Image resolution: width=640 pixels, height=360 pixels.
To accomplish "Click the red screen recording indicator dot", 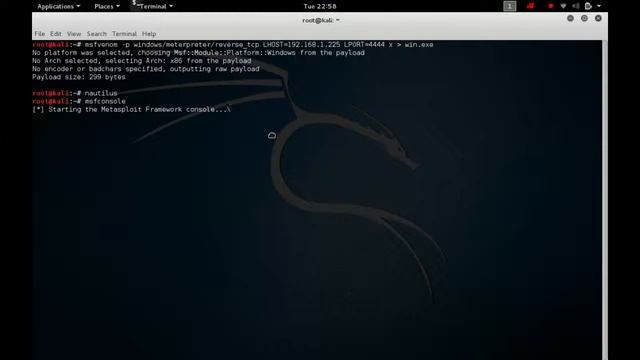I will pyautogui.click(x=551, y=6).
